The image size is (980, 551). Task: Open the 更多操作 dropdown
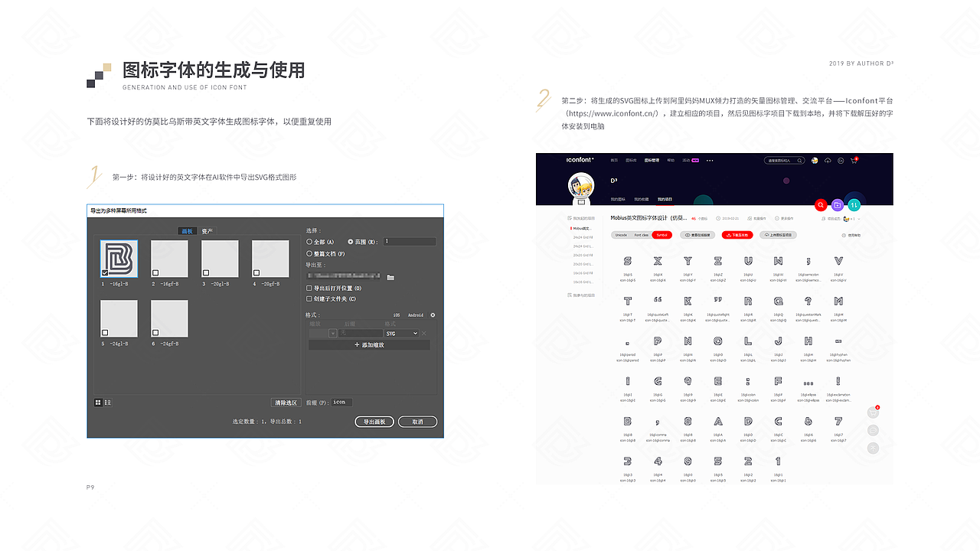(x=785, y=217)
